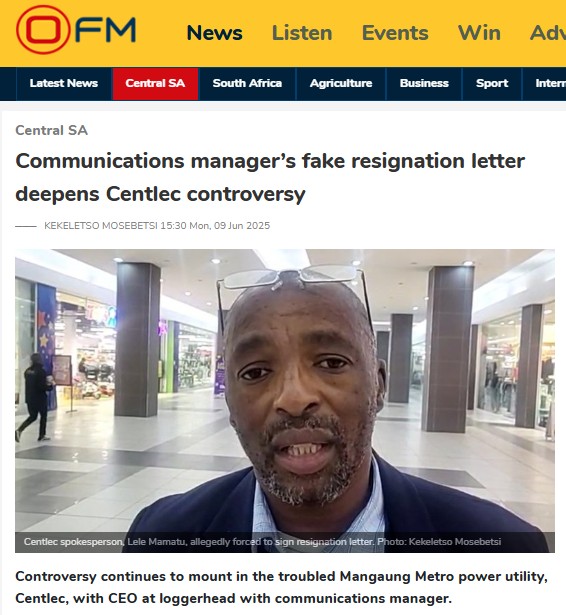The image size is (566, 615).
Task: Click the article headline about Centlec controversy
Action: [x=270, y=177]
